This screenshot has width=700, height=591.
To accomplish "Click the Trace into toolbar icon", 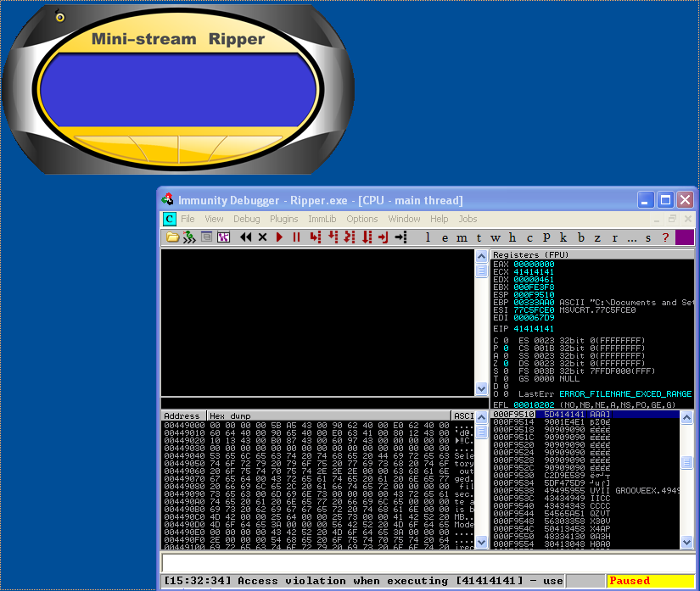I will click(350, 237).
